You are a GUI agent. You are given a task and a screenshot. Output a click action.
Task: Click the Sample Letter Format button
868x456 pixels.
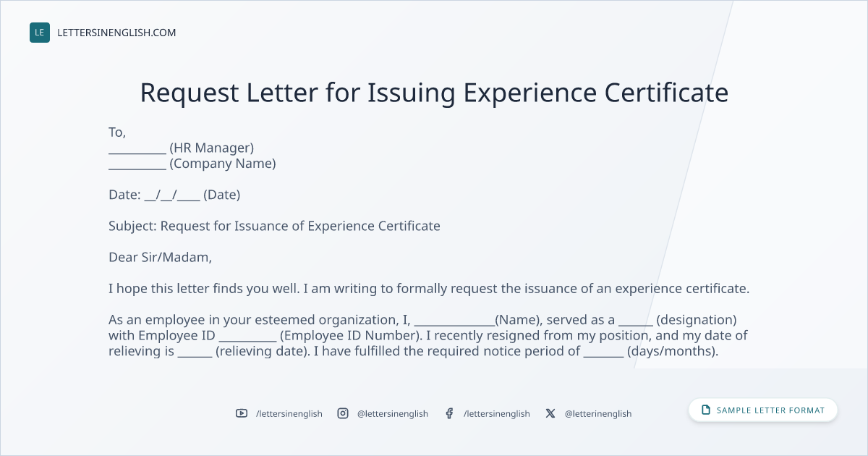pos(763,410)
